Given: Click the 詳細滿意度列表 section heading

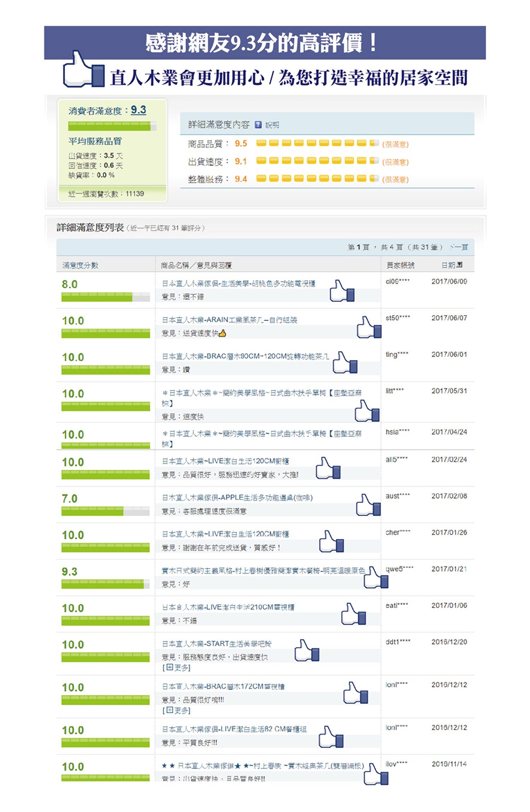Looking at the screenshot, I should tap(90, 227).
